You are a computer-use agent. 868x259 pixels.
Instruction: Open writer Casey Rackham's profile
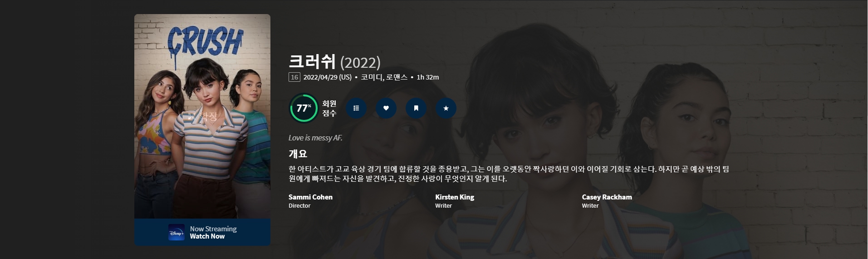pos(607,197)
